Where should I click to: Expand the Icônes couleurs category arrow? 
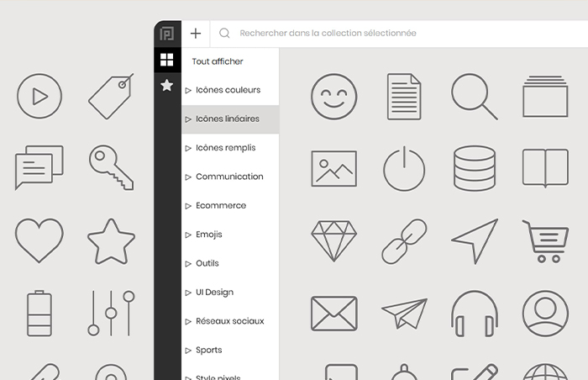pyautogui.click(x=188, y=91)
